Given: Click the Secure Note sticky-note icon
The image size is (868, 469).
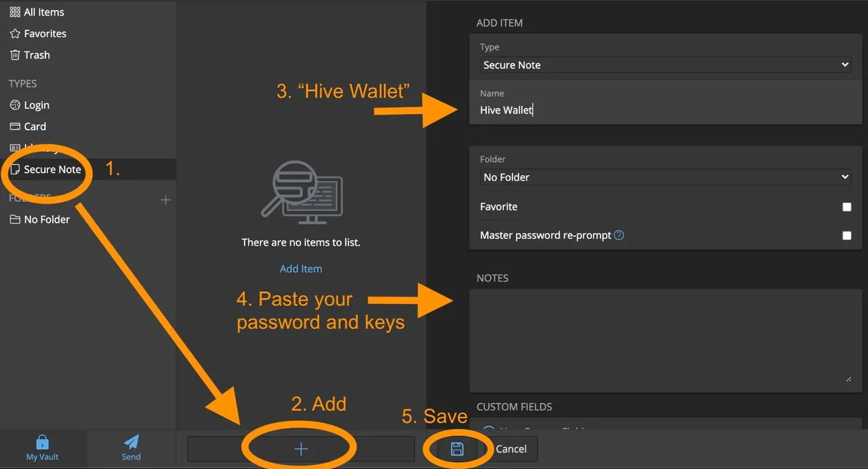Looking at the screenshot, I should (x=15, y=170).
